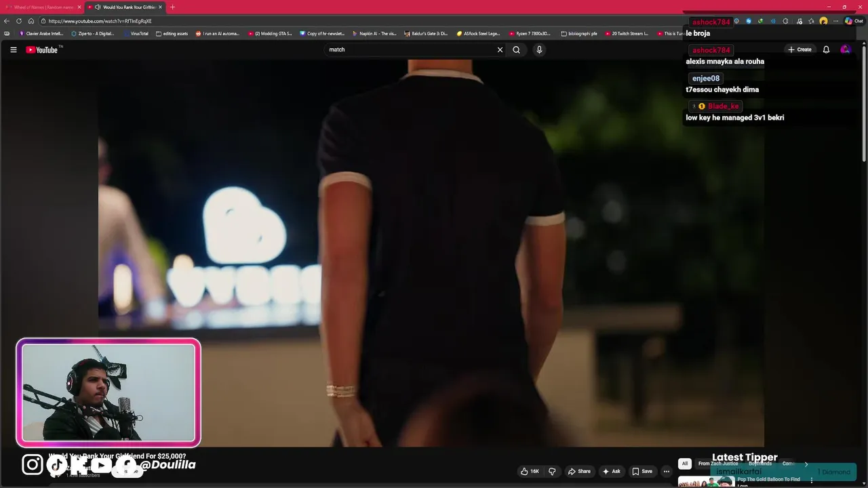Close the Wheel of Names tab
Image resolution: width=868 pixels, height=488 pixels.
click(x=79, y=7)
